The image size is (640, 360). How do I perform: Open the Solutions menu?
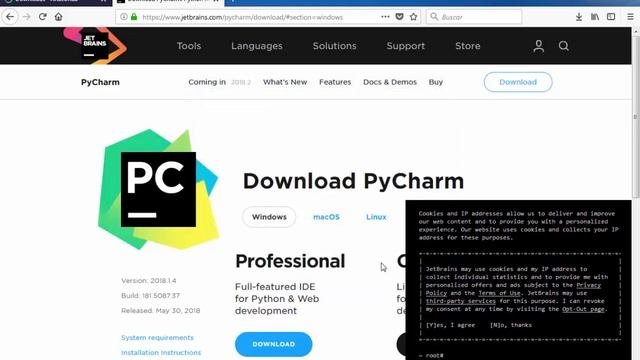pos(335,46)
